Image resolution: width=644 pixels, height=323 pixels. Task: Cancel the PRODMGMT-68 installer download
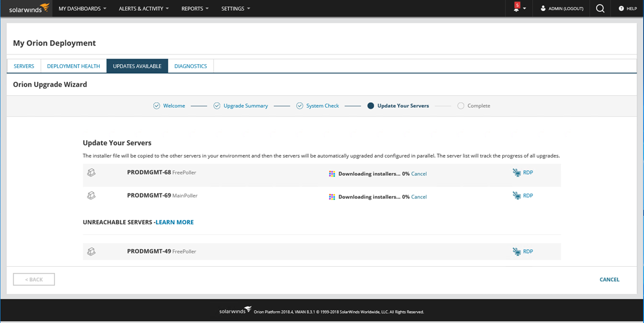419,174
